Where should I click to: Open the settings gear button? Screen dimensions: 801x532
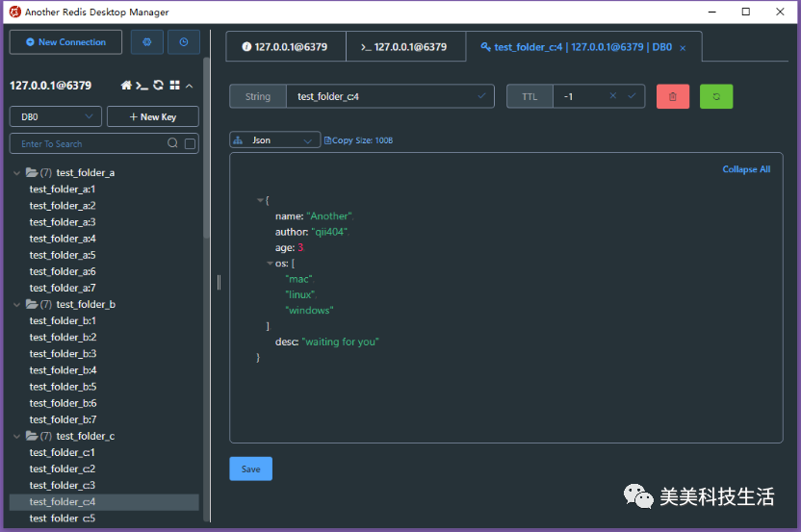tap(147, 42)
